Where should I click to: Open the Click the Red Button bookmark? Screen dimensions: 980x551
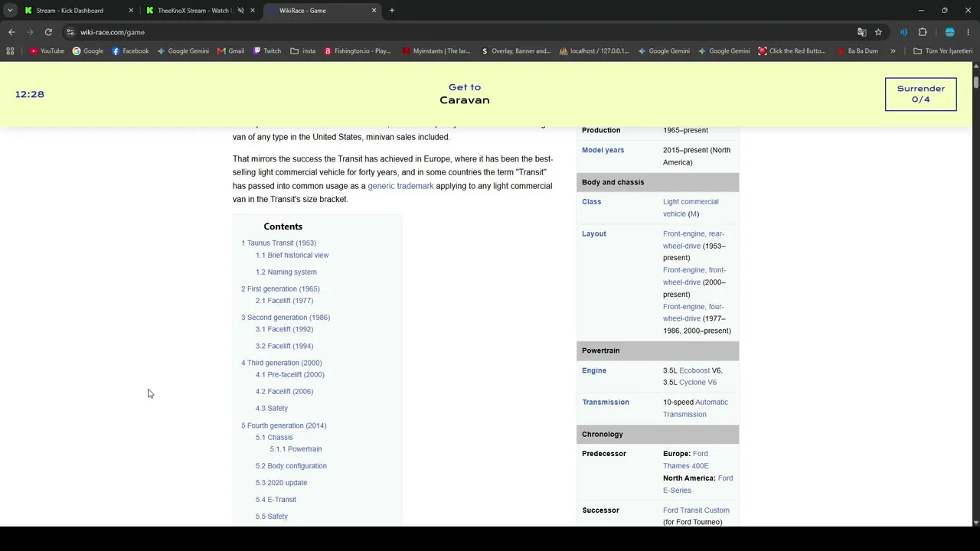coord(792,51)
